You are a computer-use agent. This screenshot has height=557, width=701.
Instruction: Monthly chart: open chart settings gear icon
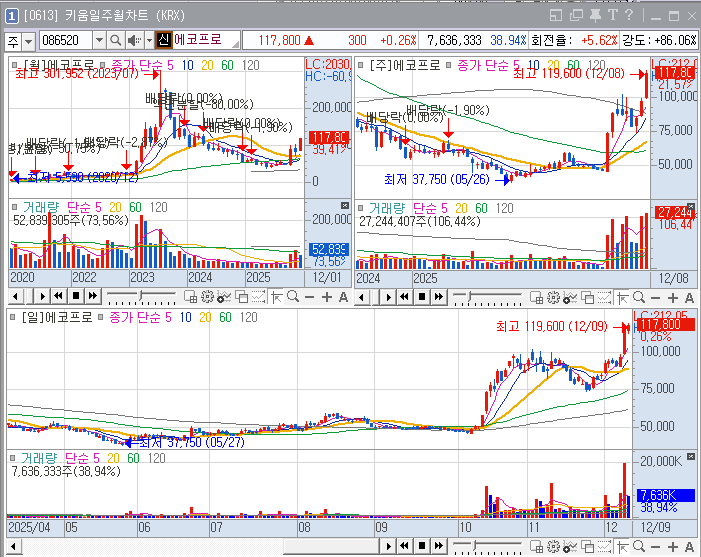[x=207, y=297]
